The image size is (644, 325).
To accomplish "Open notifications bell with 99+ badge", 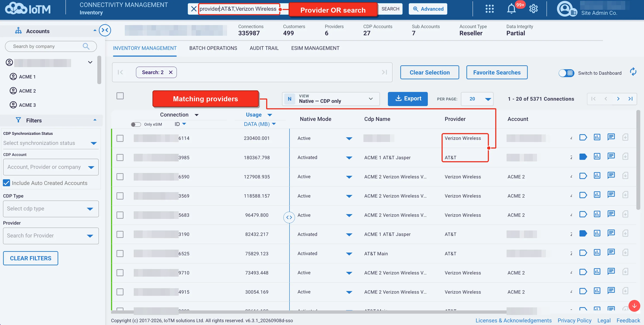I will click(x=512, y=9).
